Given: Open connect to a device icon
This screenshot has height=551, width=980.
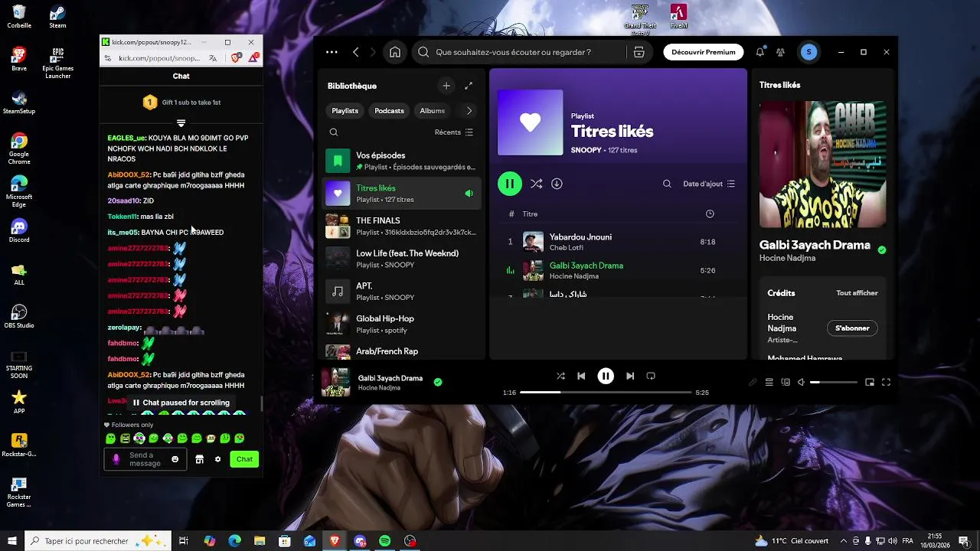Looking at the screenshot, I should tap(786, 382).
